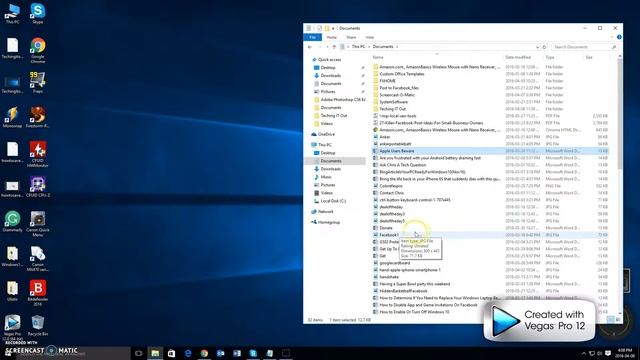This screenshot has height=360, width=640.
Task: Switch to the View ribbon tab
Action: [x=369, y=37]
